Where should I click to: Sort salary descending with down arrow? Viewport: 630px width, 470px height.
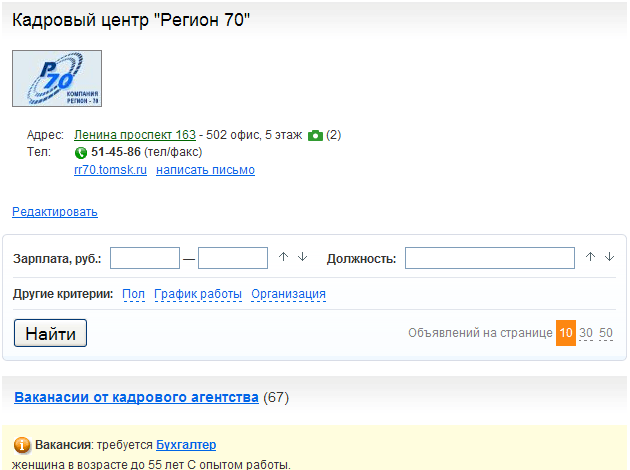(302, 257)
